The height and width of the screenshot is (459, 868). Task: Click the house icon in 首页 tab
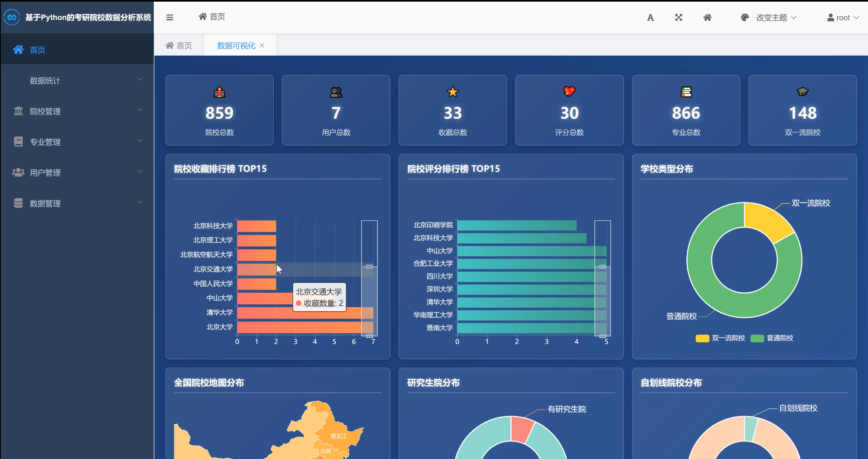tap(169, 45)
